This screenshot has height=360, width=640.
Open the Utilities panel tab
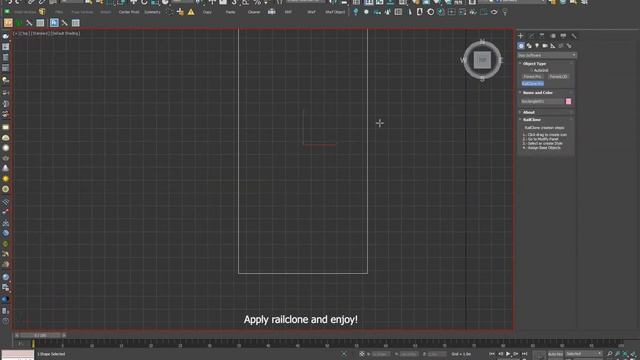point(574,36)
